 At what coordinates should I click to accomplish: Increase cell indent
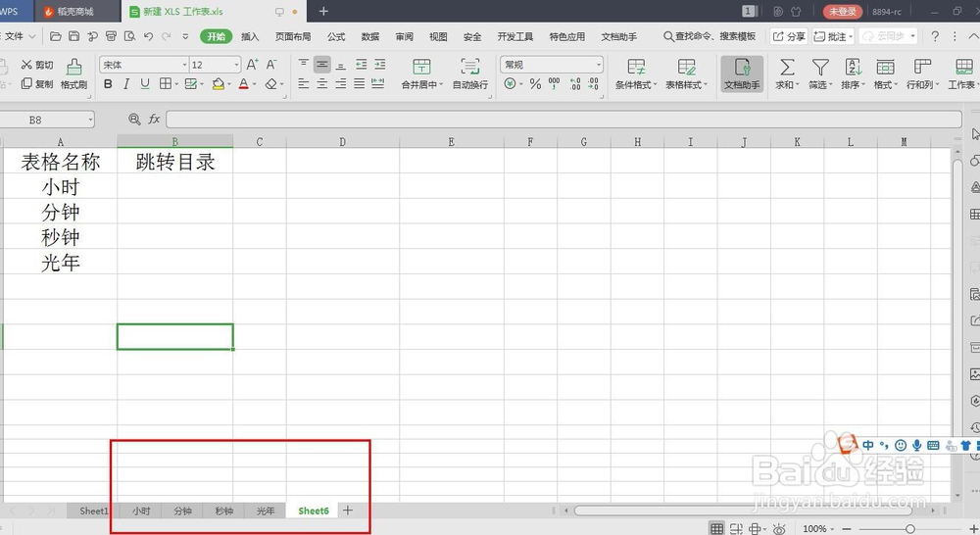tap(379, 65)
